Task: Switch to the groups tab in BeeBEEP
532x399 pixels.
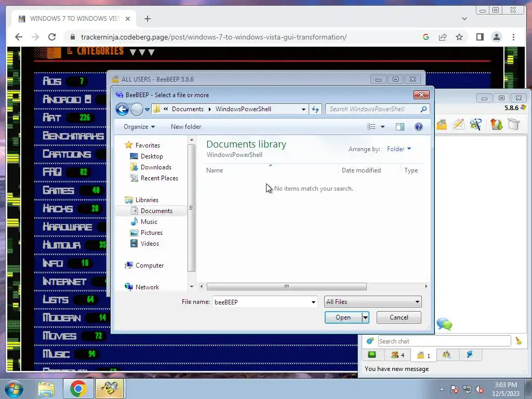Action: click(446, 355)
